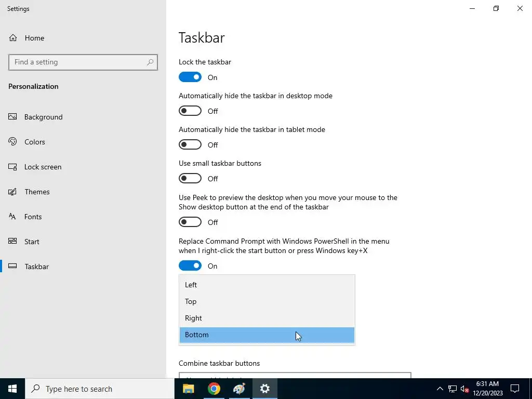The height and width of the screenshot is (399, 532).
Task: Turn on Peek to preview the desktop
Action: click(190, 222)
